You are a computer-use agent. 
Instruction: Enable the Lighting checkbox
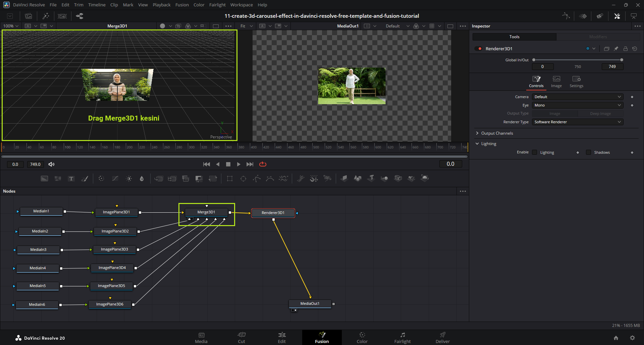coord(535,152)
